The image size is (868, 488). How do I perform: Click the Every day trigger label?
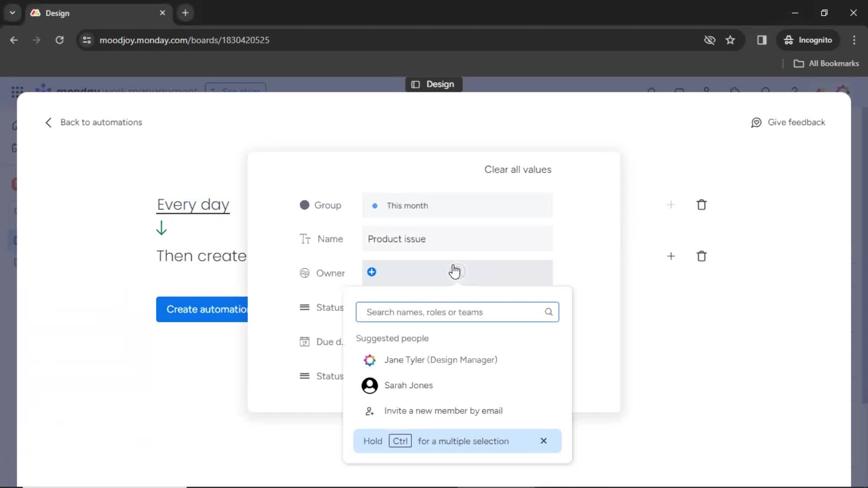click(193, 204)
